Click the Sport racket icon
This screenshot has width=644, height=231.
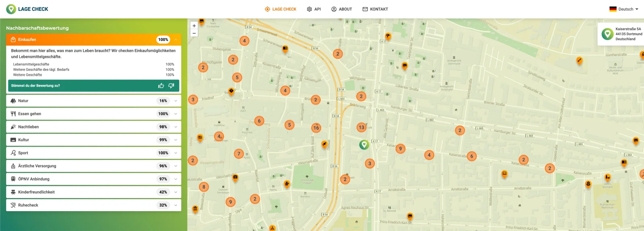pos(13,153)
